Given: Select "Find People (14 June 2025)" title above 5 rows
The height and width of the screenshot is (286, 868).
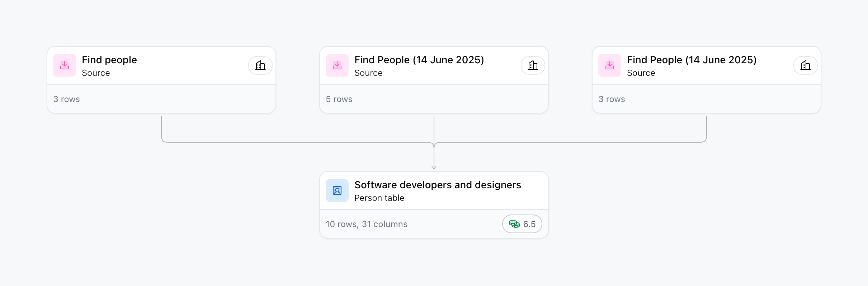Looking at the screenshot, I should 419,60.
